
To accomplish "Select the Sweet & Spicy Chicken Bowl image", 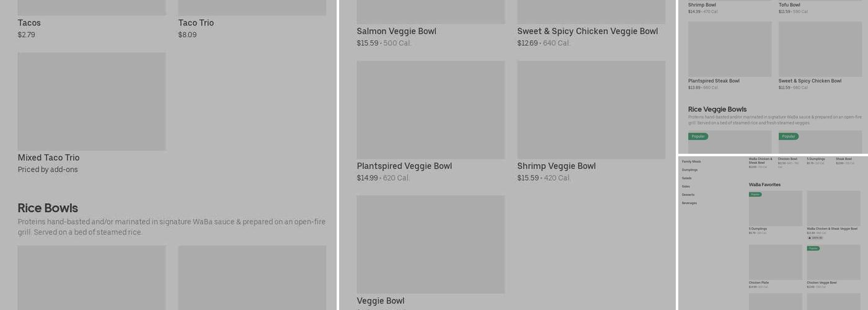I will (820, 50).
